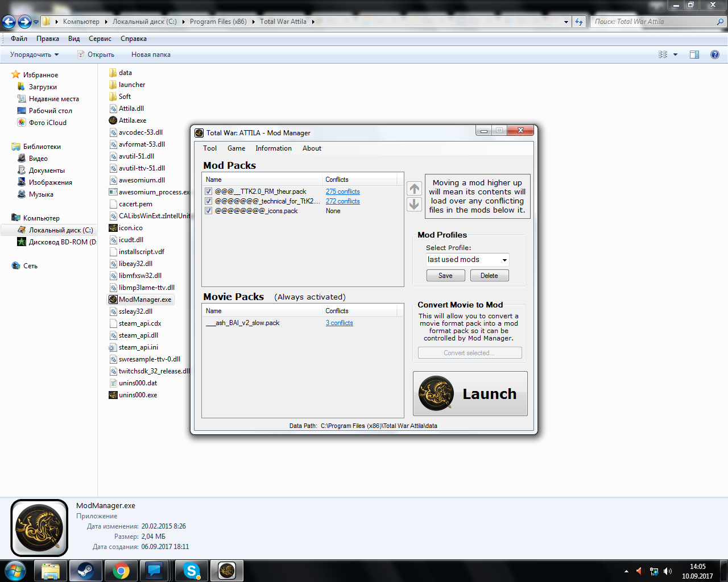Open the 3 conflicts link
This screenshot has height=582, width=728.
pyautogui.click(x=340, y=323)
